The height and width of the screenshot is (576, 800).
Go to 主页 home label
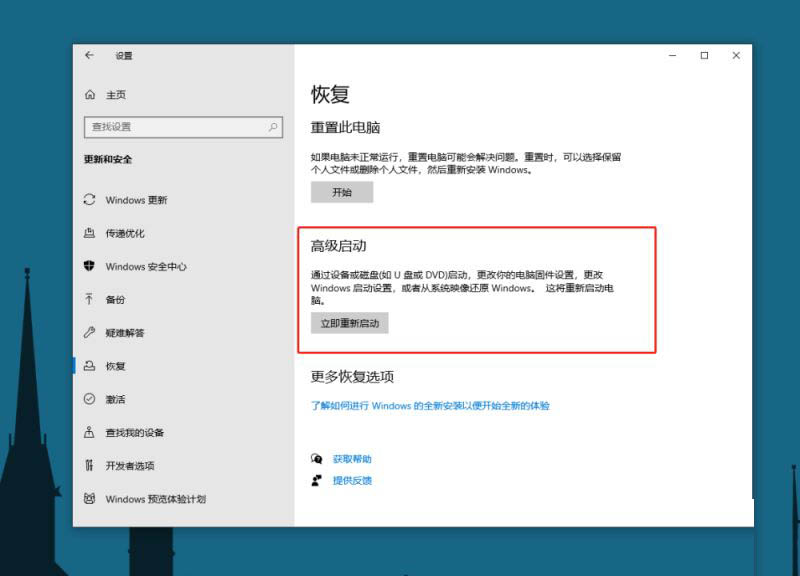[x=116, y=94]
